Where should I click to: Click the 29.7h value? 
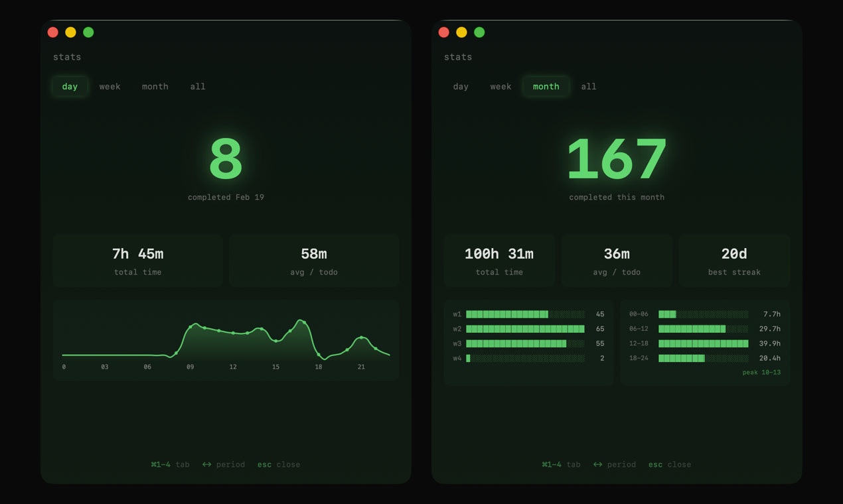pyautogui.click(x=770, y=329)
